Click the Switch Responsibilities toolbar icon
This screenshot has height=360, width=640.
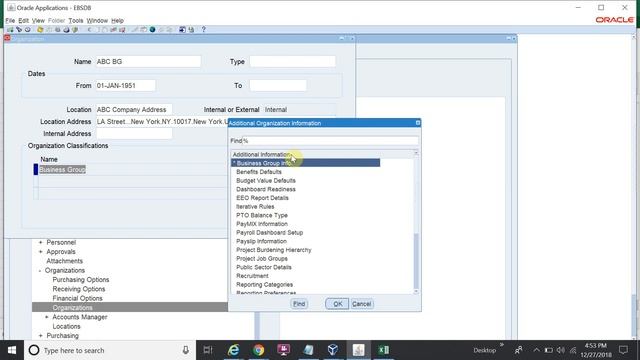point(58,29)
